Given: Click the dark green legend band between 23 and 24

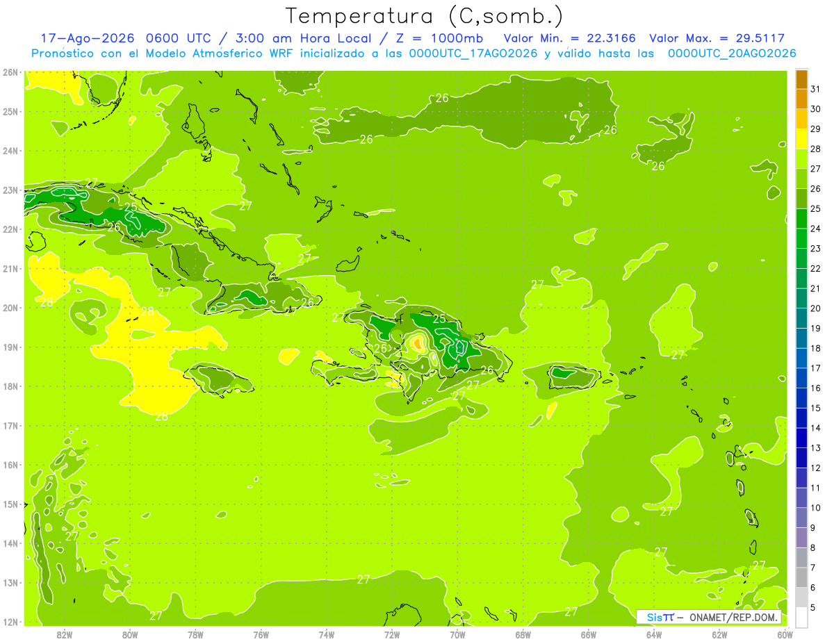Looking at the screenshot, I should (x=801, y=239).
